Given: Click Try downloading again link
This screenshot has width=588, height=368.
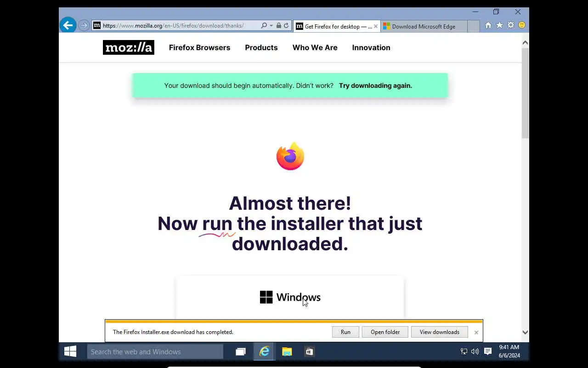Looking at the screenshot, I should 375,86.
